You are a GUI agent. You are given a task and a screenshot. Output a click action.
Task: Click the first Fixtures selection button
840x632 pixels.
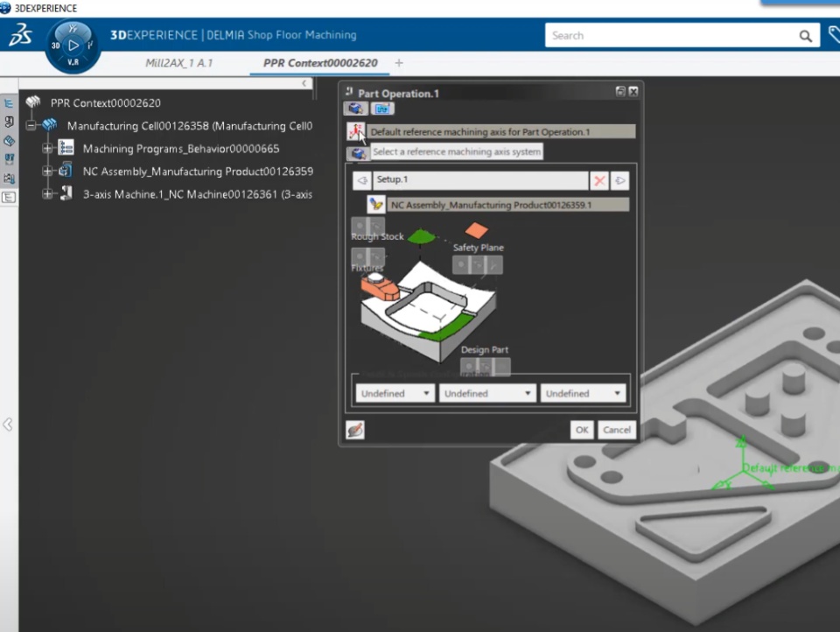tap(360, 256)
